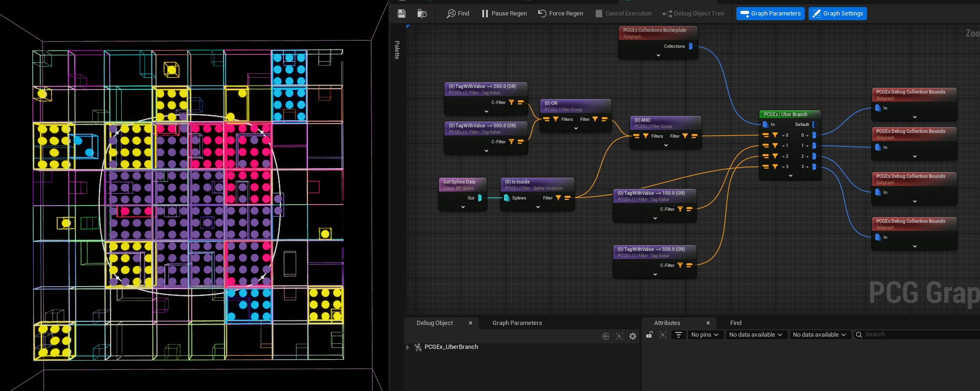Open Graph Settings
The width and height of the screenshot is (980, 391).
(838, 14)
